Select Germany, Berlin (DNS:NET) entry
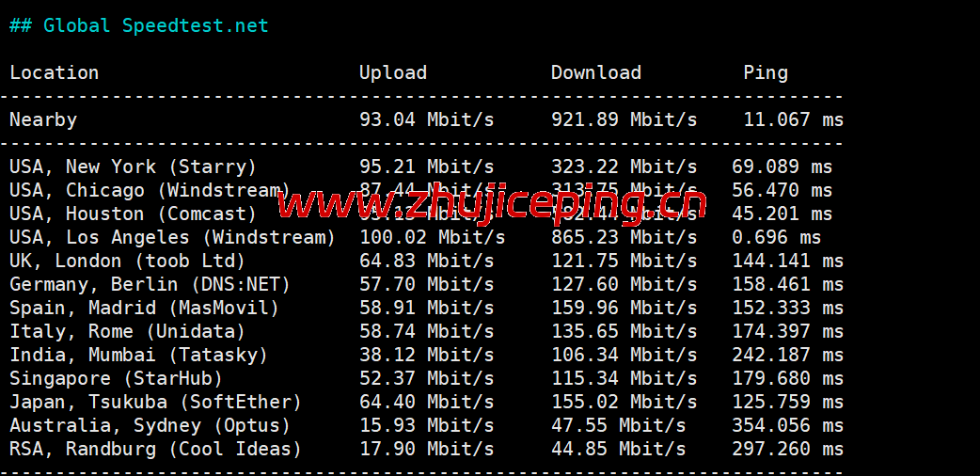The height and width of the screenshot is (476, 980). (150, 284)
